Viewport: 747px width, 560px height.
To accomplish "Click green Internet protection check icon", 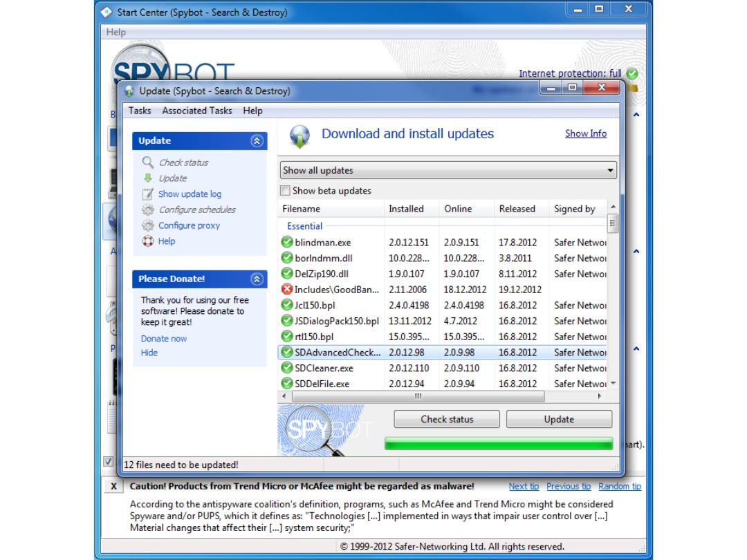I will click(632, 73).
